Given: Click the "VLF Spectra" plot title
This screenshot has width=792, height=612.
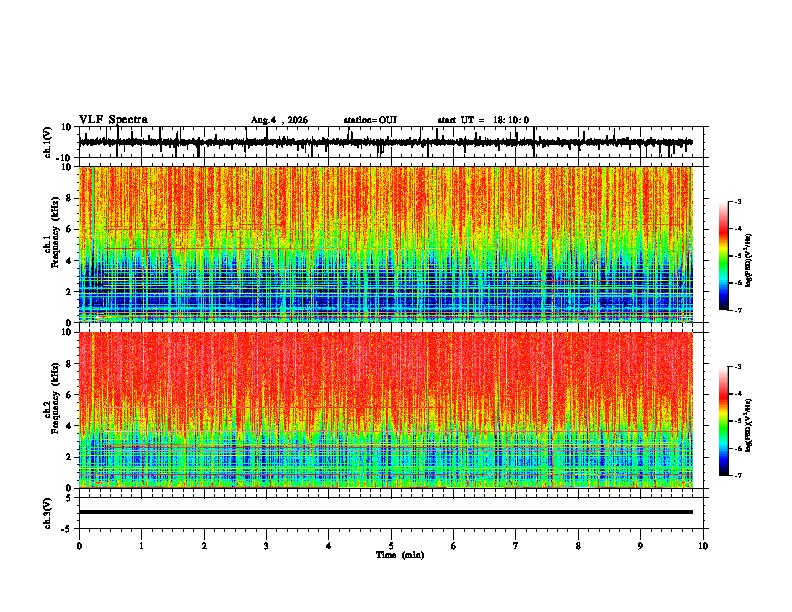Looking at the screenshot, I should point(113,120).
